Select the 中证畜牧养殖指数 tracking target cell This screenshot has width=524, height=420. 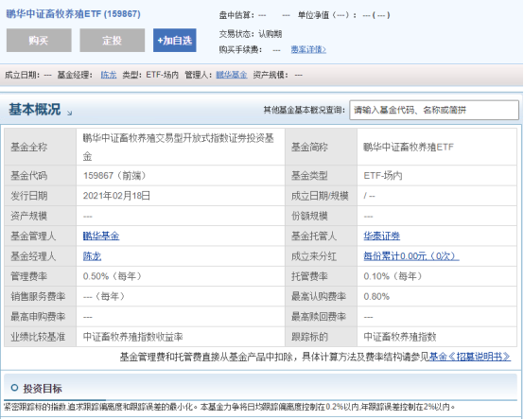[437, 337]
